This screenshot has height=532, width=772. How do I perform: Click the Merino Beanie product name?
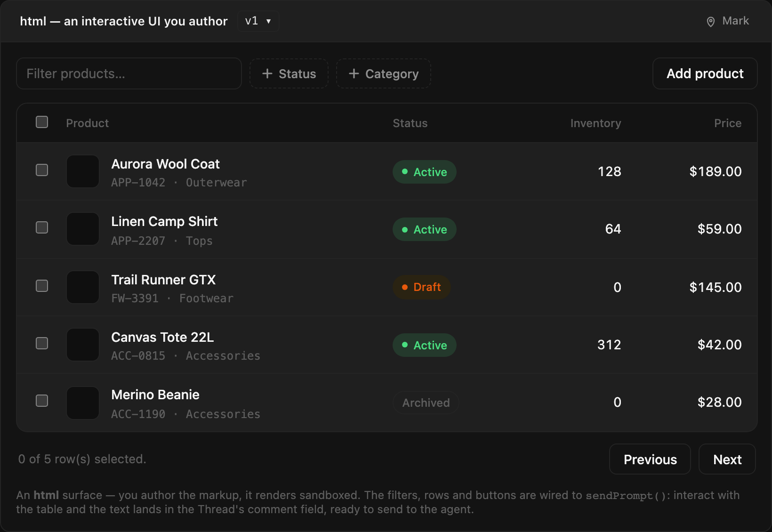pyautogui.click(x=155, y=395)
